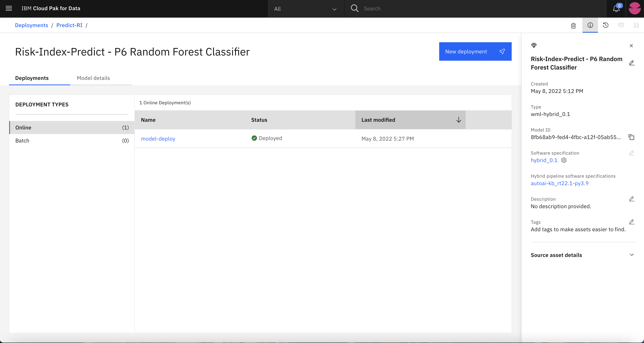Expand Source asset details section
Viewport: 644px width, 343px height.
coord(582,255)
